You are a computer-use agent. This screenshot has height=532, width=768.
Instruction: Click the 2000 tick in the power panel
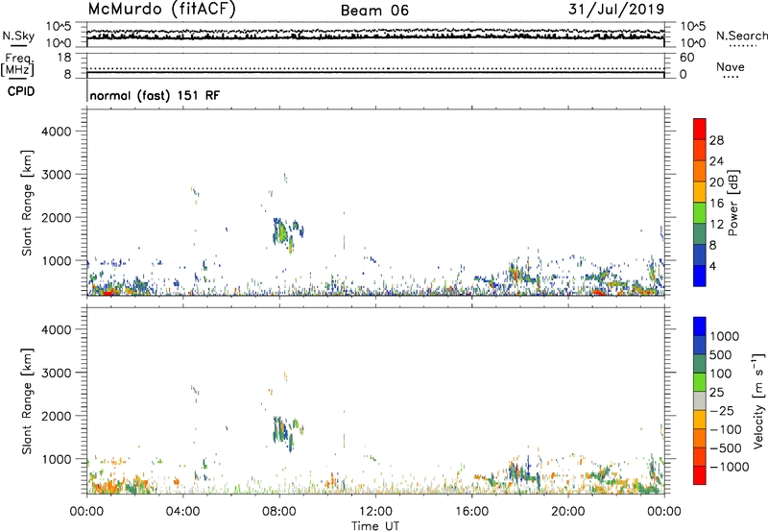point(57,217)
